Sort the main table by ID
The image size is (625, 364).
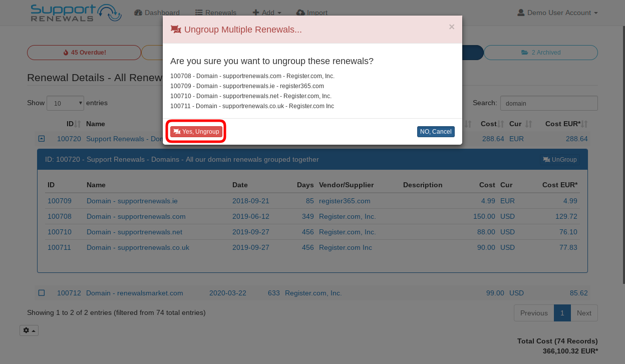point(74,124)
